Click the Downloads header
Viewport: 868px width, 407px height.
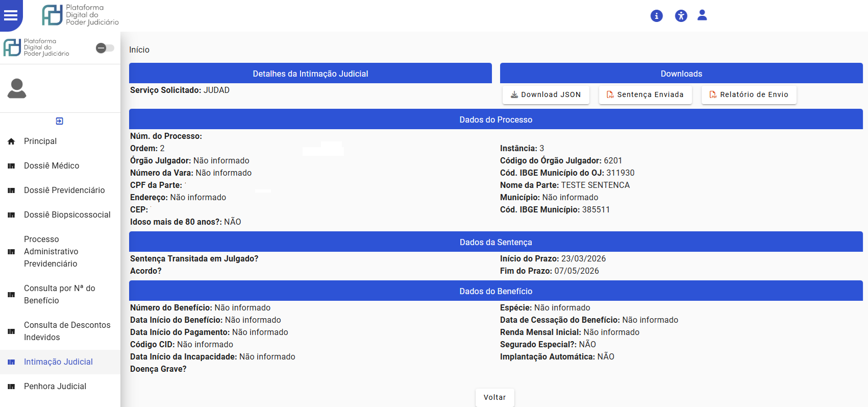681,74
